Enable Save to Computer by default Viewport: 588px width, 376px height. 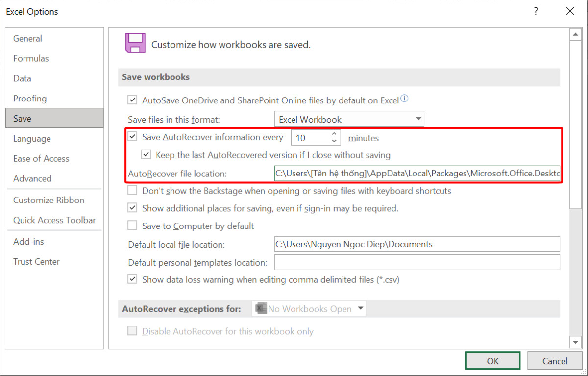tap(132, 226)
